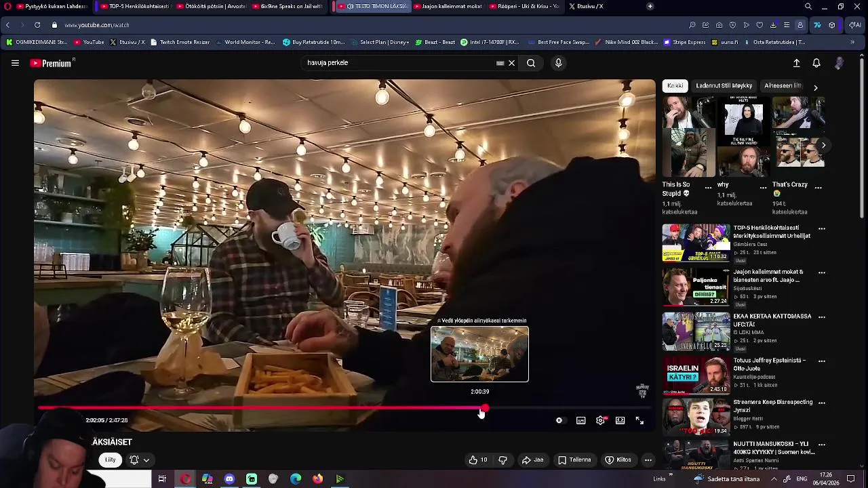Reload the page in browser toolbar
Screen dimensions: 868x488
[37, 25]
